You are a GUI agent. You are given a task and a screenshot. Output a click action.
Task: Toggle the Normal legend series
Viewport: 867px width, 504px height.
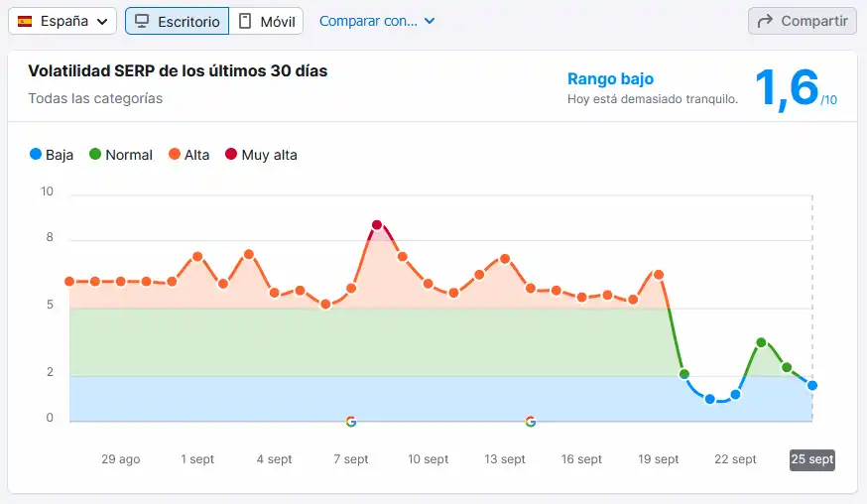pos(120,155)
